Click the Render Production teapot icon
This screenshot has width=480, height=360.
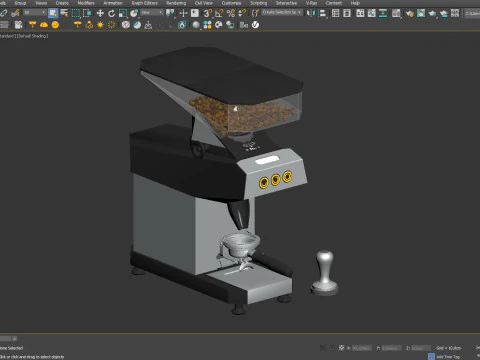(432, 13)
